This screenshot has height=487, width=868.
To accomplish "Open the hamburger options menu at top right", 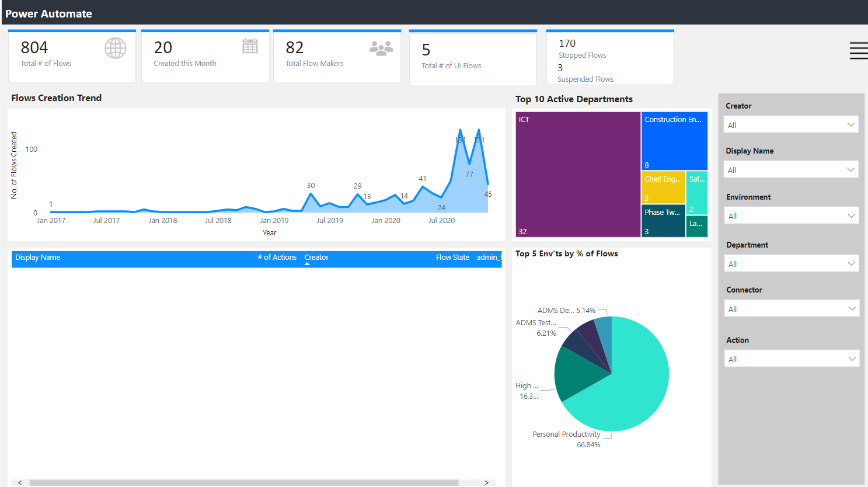I will pos(859,51).
